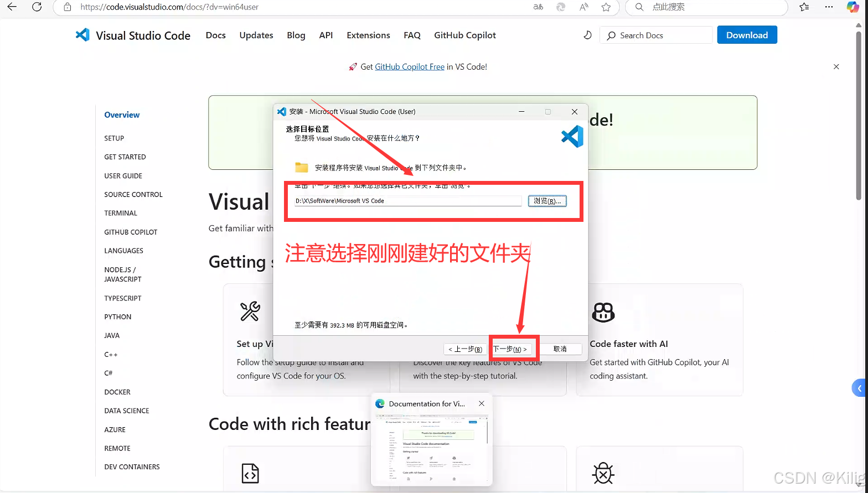Open the FAQ nav item

click(x=412, y=35)
